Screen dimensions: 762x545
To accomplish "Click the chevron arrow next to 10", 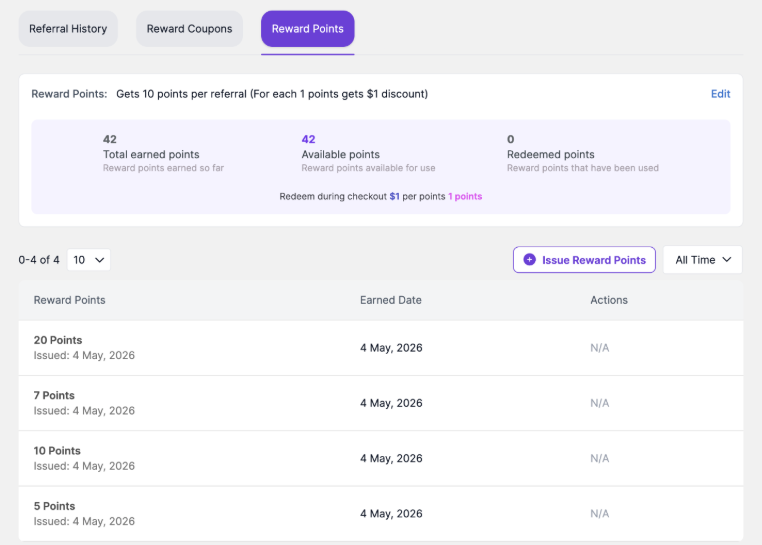I will tap(100, 260).
